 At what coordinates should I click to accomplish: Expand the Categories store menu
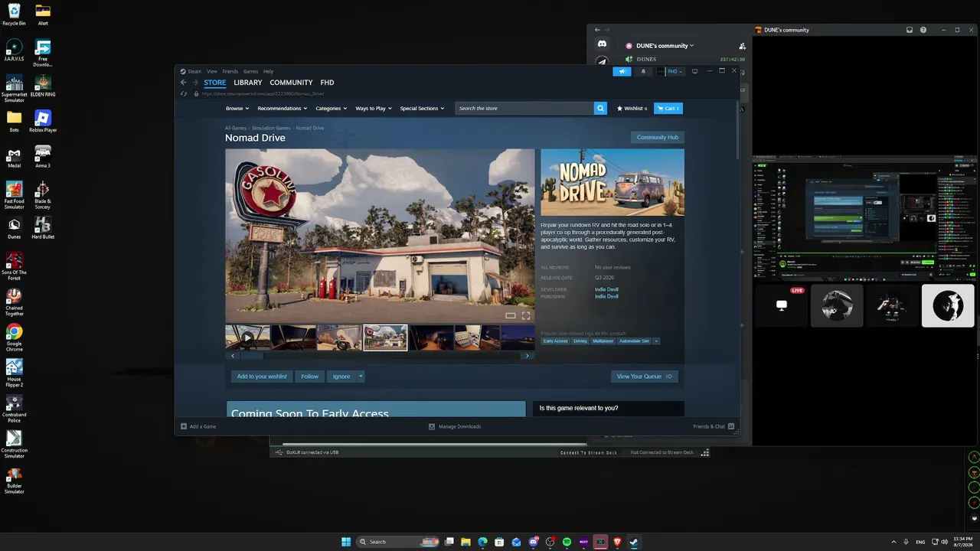[x=332, y=109]
